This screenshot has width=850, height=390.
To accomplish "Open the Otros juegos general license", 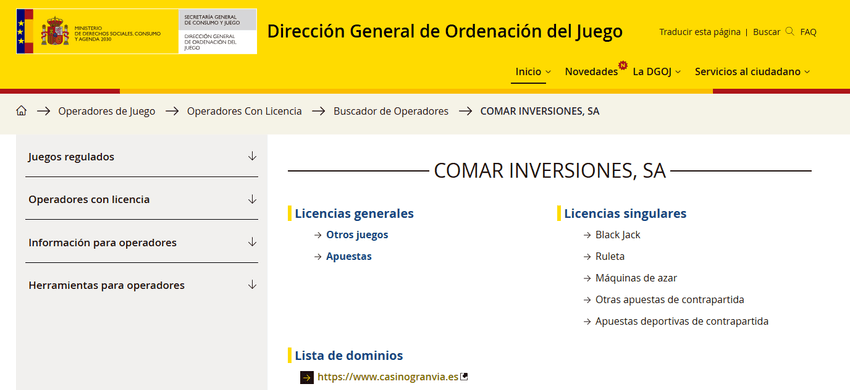I will 357,235.
